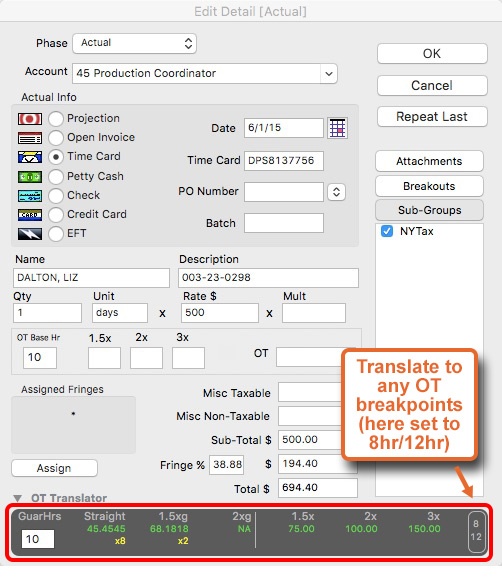The height and width of the screenshot is (579, 502).
Task: Click the PO Number field
Action: (284, 192)
